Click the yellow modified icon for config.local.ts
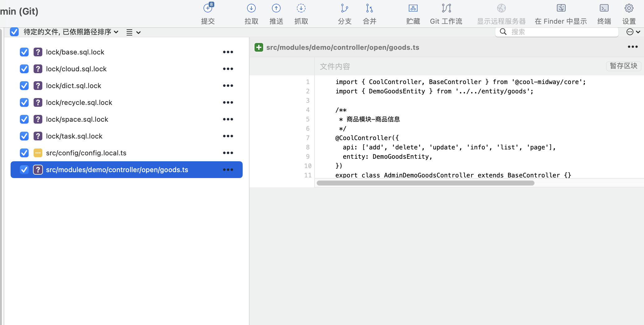This screenshot has width=644, height=325. coord(38,153)
